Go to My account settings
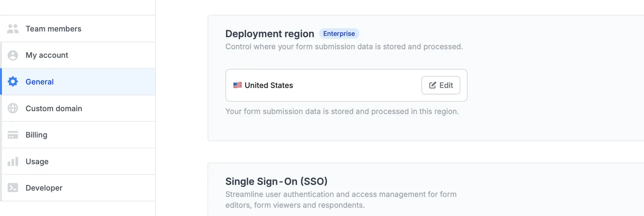Viewport: 644px width, 216px height. pos(78,55)
